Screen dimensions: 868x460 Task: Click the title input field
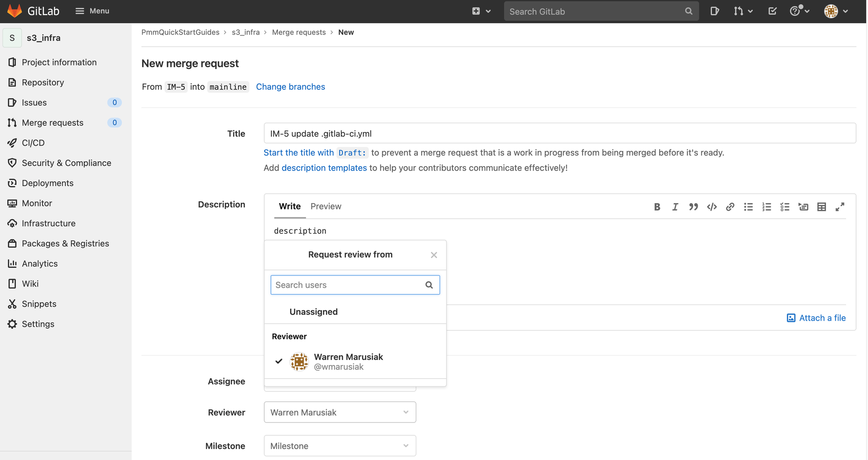560,133
